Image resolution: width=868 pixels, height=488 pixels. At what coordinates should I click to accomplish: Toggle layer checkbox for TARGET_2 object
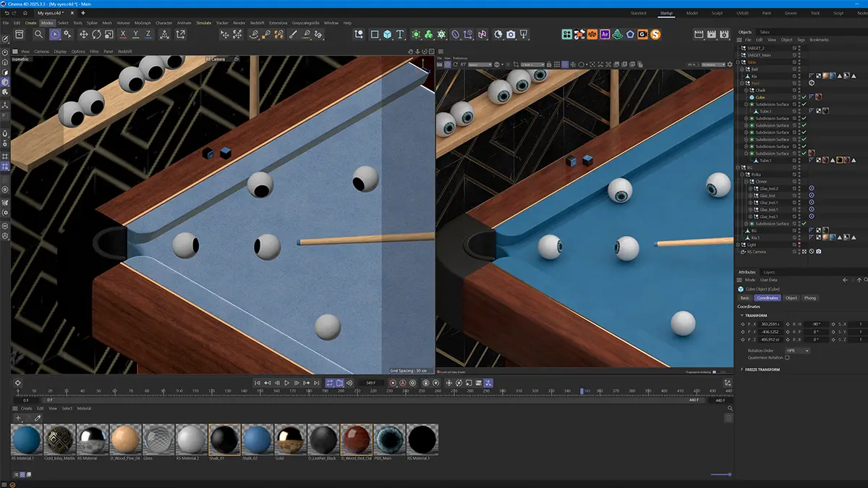[794, 48]
